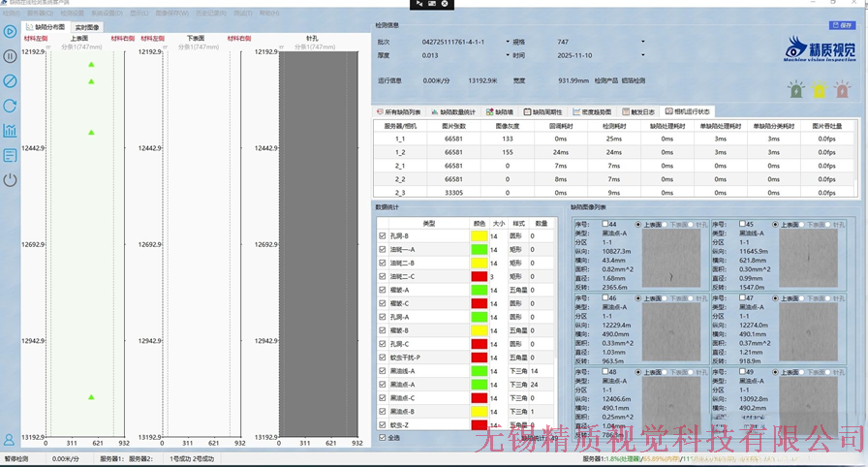The width and height of the screenshot is (868, 467).
Task: Pause detection using the sidebar pause icon
Action: 10,56
